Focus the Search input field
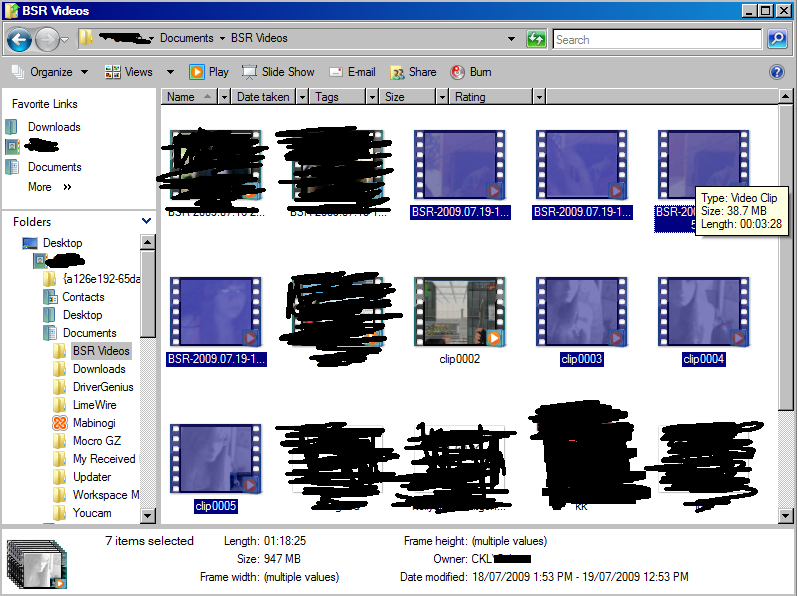Viewport: 797px width, 596px height. tap(657, 39)
